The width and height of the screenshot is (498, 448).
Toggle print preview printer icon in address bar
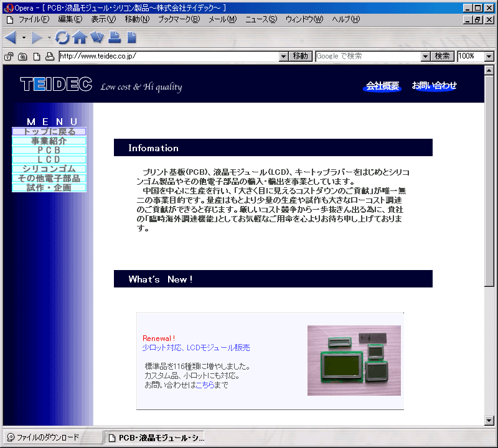(50, 57)
